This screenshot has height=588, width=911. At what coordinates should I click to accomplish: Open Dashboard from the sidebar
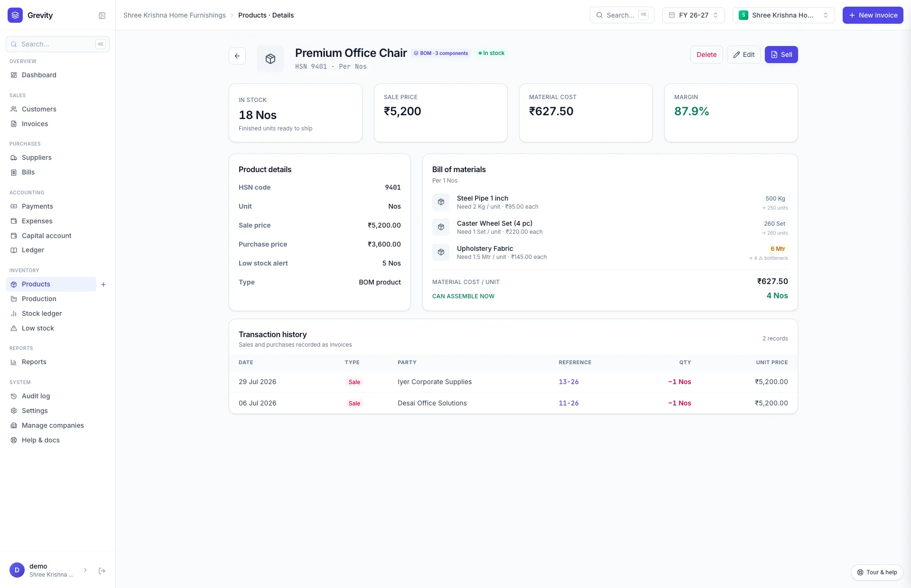57,75
